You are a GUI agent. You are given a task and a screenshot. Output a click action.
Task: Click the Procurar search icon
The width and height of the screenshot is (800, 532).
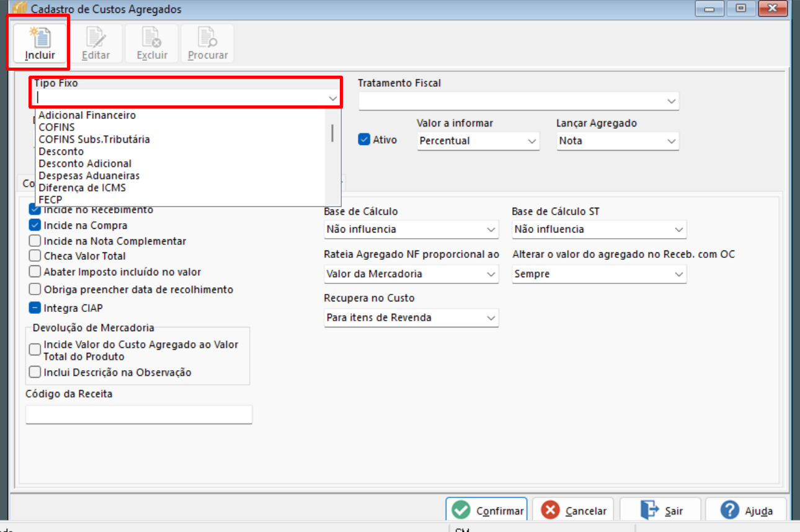point(208,37)
